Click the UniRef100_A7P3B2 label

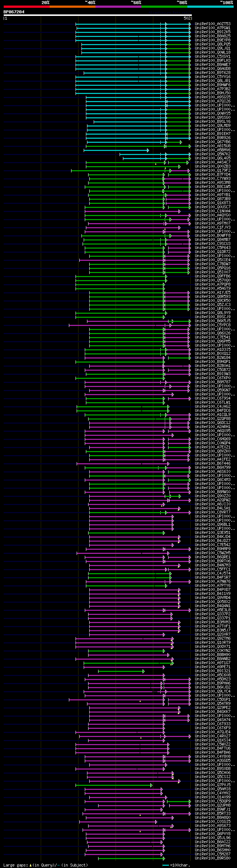pos(213,89)
